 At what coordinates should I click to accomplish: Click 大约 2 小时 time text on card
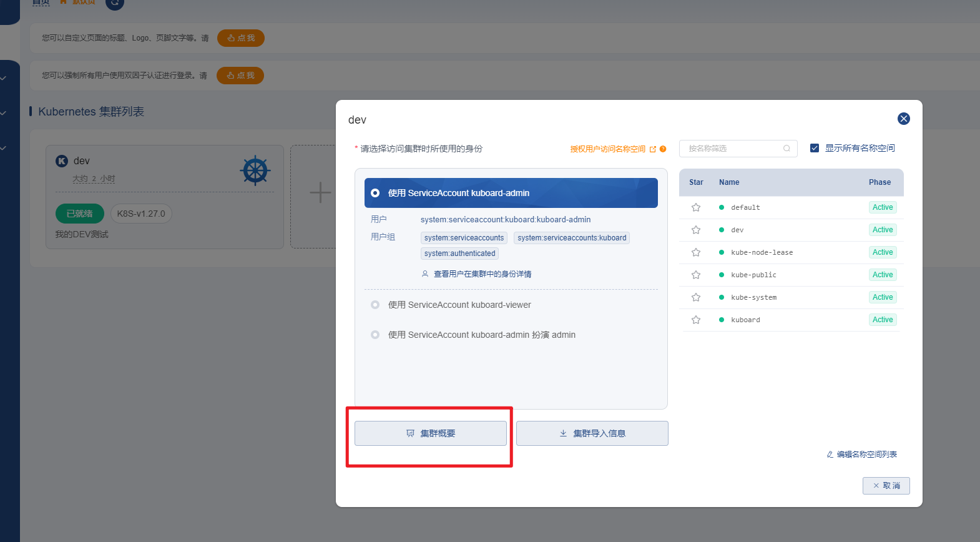coord(94,179)
